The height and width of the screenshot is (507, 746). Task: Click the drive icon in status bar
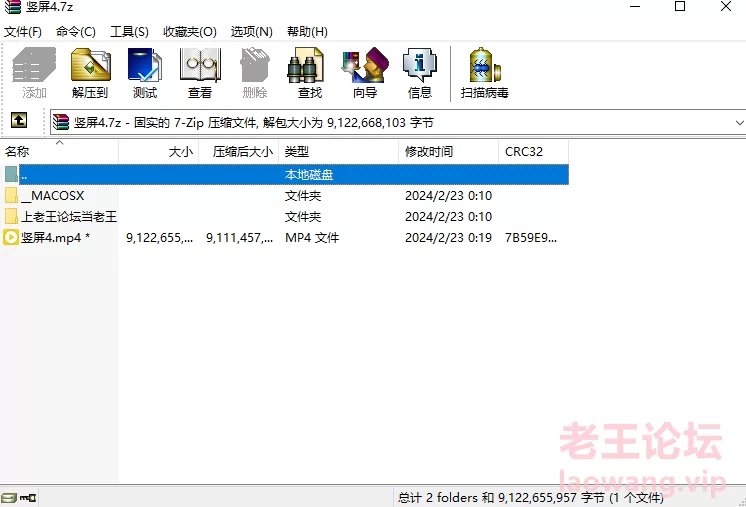coord(8,498)
